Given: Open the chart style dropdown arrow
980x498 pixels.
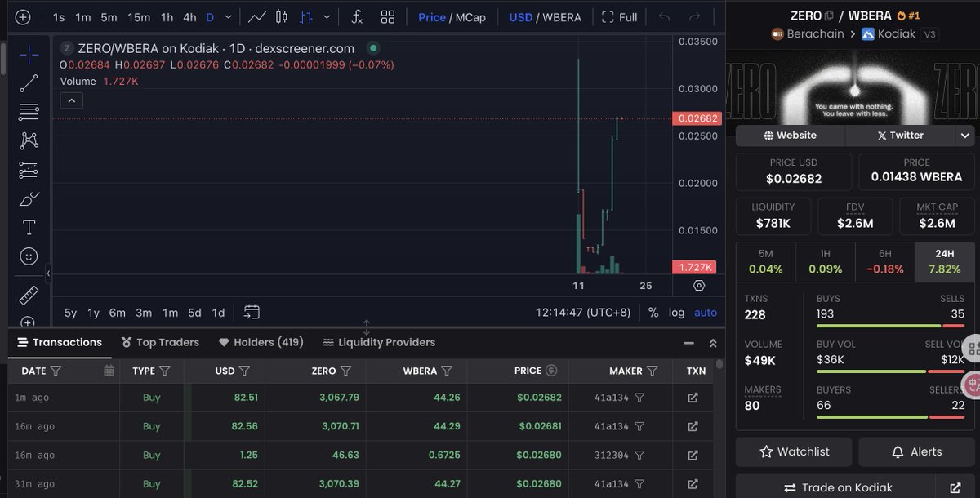Looking at the screenshot, I should [x=327, y=17].
